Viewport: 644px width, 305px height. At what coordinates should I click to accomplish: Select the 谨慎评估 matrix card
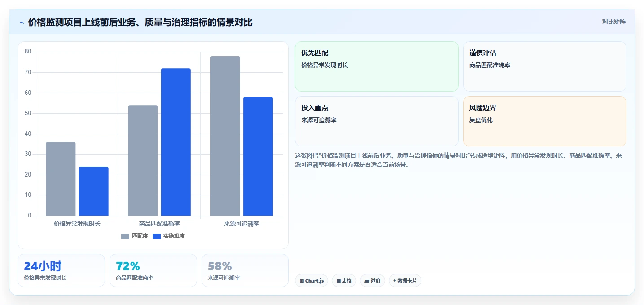click(x=544, y=66)
